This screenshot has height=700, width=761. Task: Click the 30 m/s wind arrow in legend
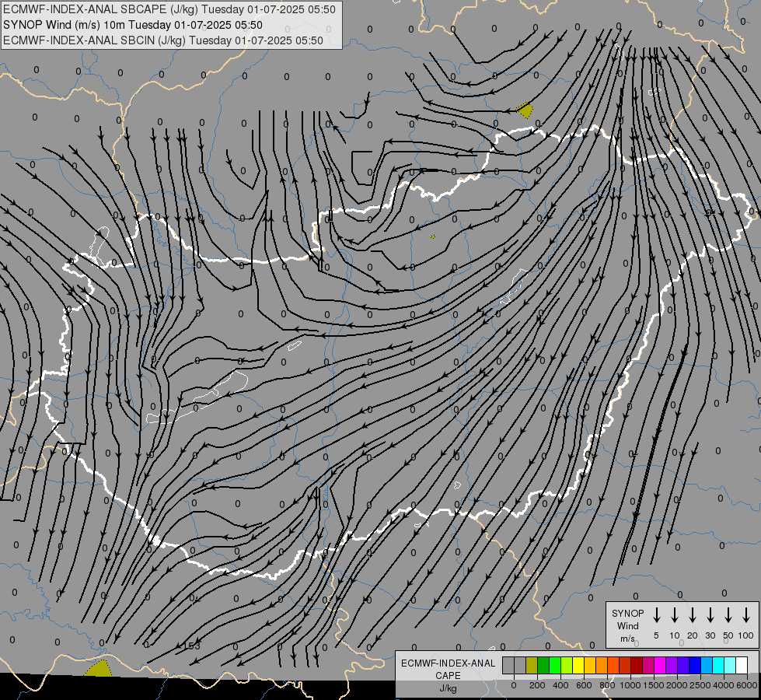[710, 615]
